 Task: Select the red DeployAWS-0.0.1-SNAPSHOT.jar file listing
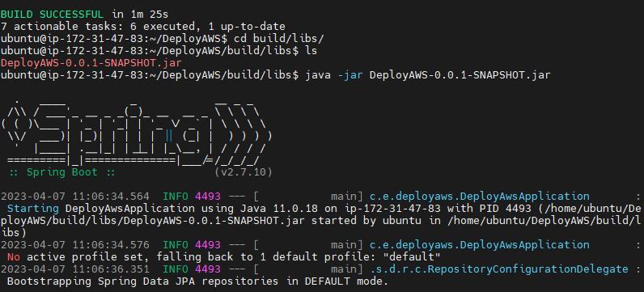(x=91, y=63)
